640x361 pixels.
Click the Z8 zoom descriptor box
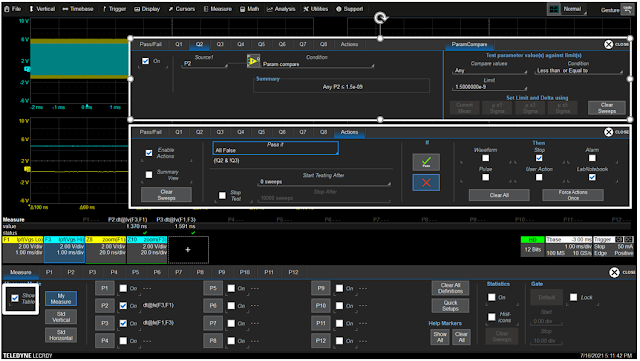tap(106, 250)
